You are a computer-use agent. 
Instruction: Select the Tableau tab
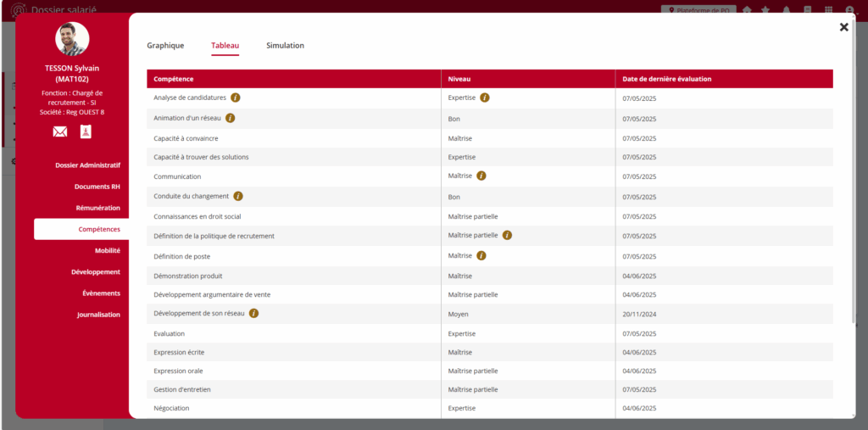click(225, 46)
